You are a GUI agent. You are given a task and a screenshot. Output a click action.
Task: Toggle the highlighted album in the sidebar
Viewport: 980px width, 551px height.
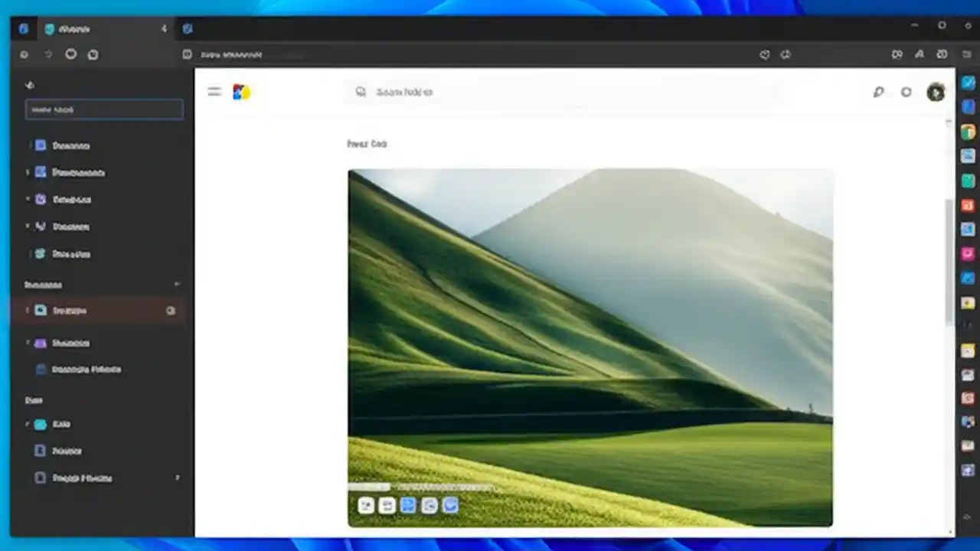point(70,311)
